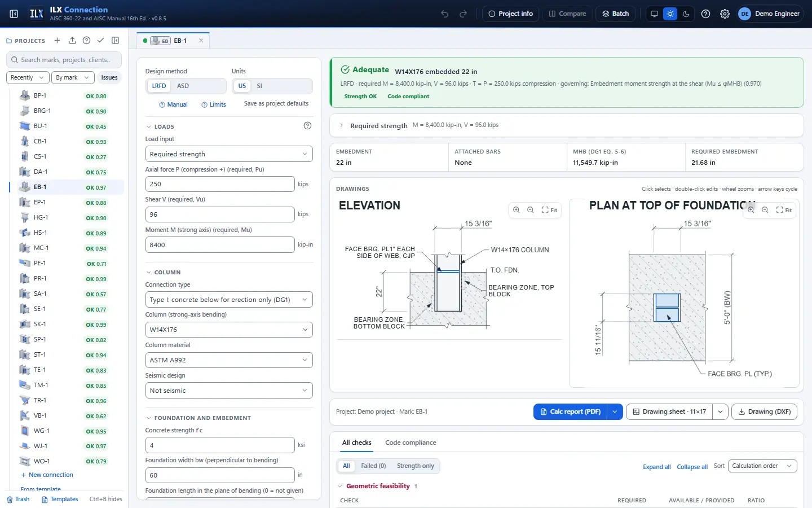
Task: Collapse the projects panel layout icon
Action: (116, 41)
